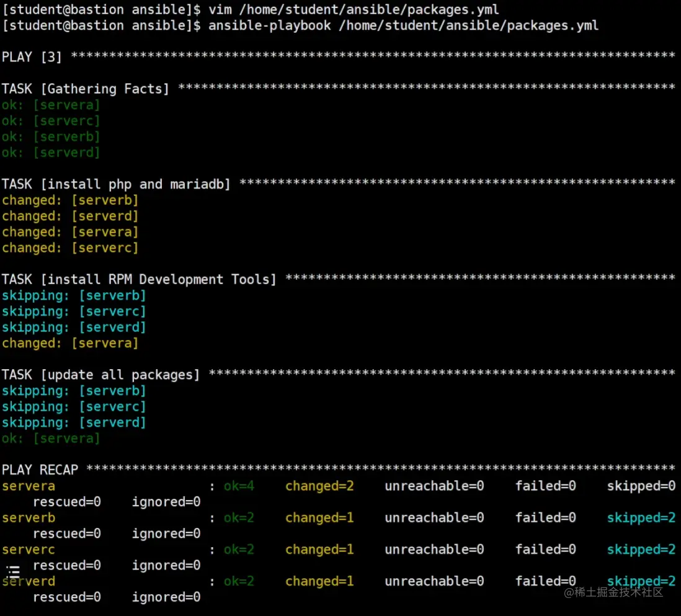This screenshot has width=681, height=616.
Task: Click 'skipped=0' in the servera recap
Action: point(641,486)
